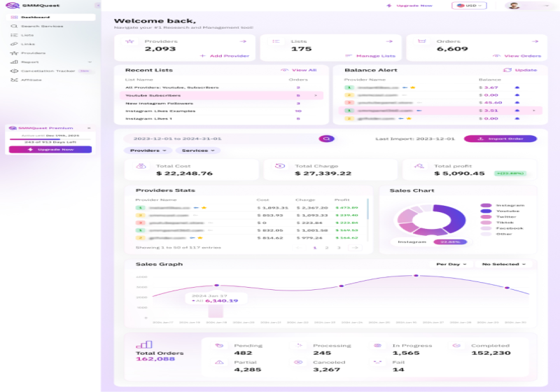Click the Search Services magnifier icon in sidebar
Image resolution: width=560 pixels, height=392 pixels.
coord(15,26)
